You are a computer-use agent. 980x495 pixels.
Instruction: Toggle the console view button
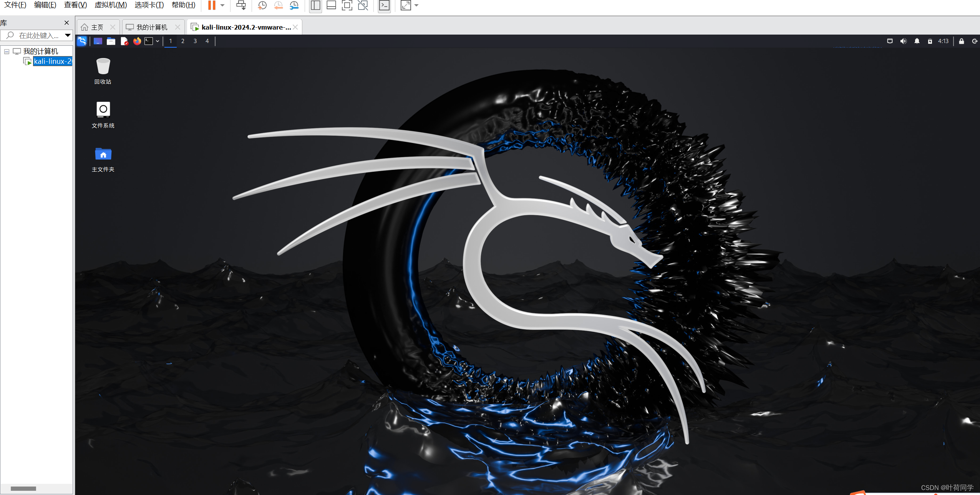384,5
